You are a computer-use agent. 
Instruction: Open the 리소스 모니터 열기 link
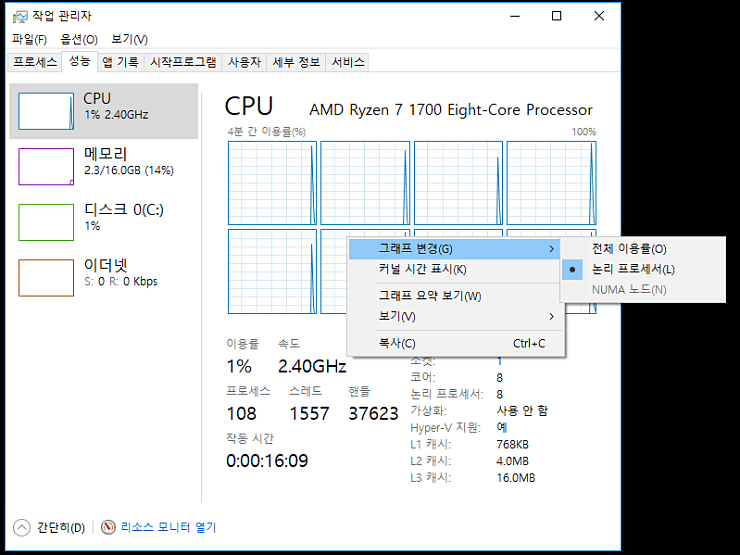click(x=168, y=527)
